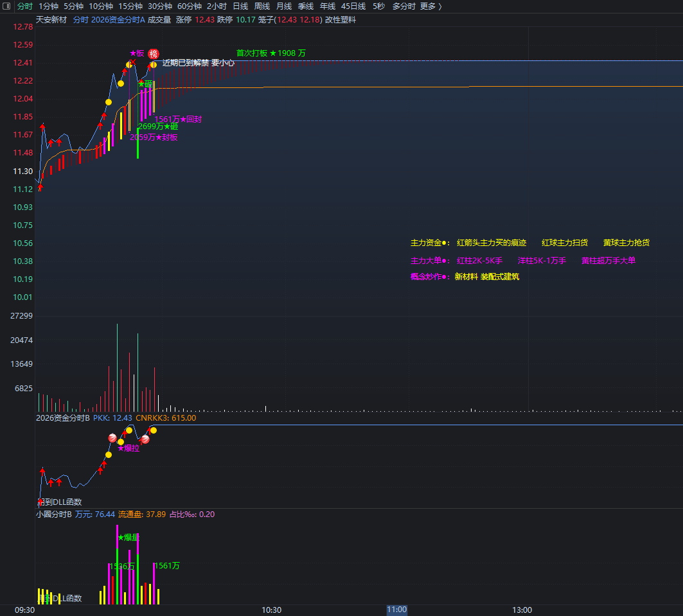
Task: Open the 日线 daily chart tab
Action: click(x=240, y=6)
